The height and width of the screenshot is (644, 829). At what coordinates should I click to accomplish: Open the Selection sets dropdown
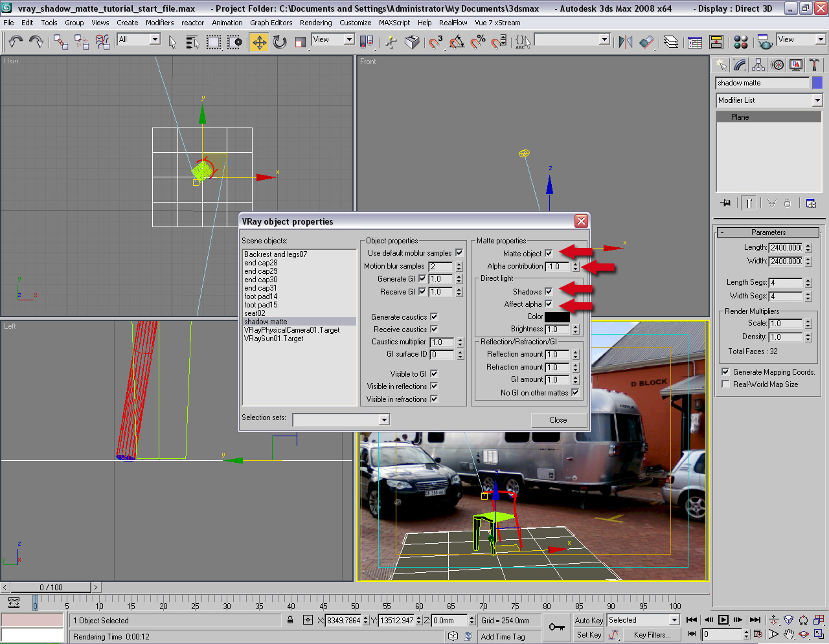384,420
